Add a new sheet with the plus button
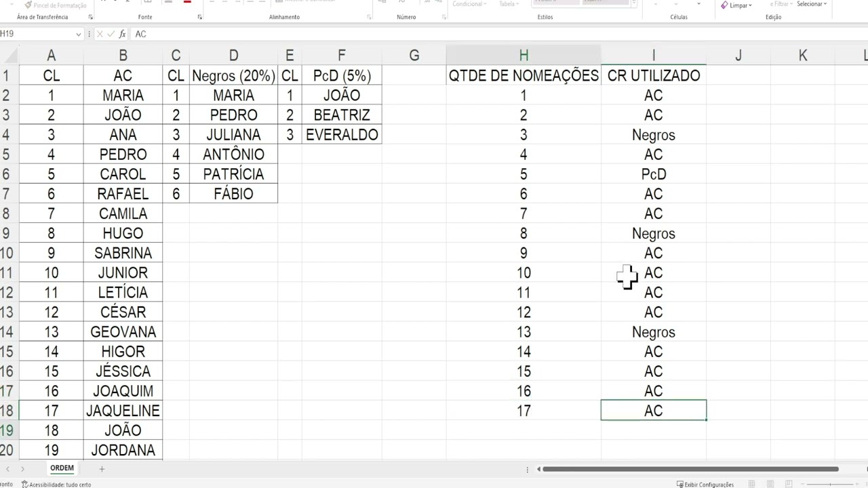 coord(102,468)
